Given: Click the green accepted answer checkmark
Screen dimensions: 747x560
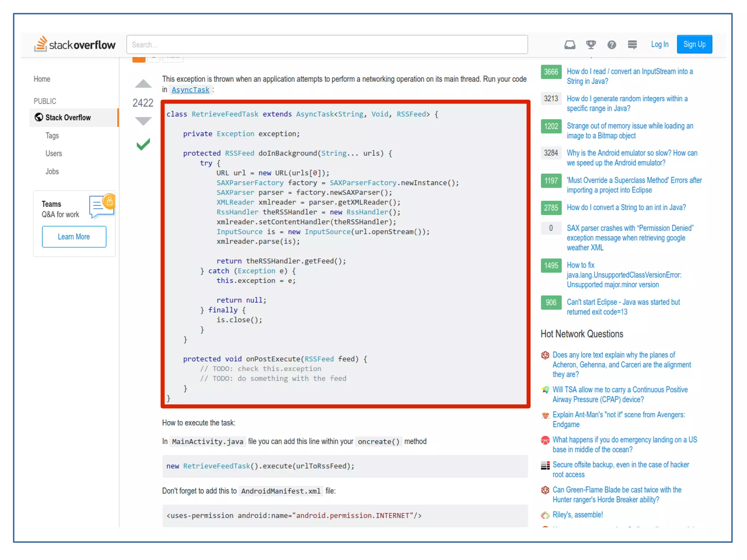Looking at the screenshot, I should (143, 144).
